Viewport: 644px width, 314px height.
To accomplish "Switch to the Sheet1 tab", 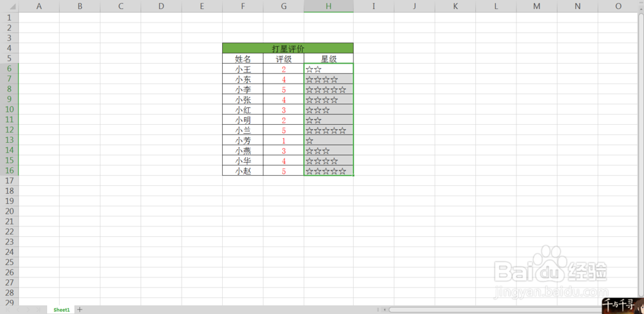I will 62,309.
